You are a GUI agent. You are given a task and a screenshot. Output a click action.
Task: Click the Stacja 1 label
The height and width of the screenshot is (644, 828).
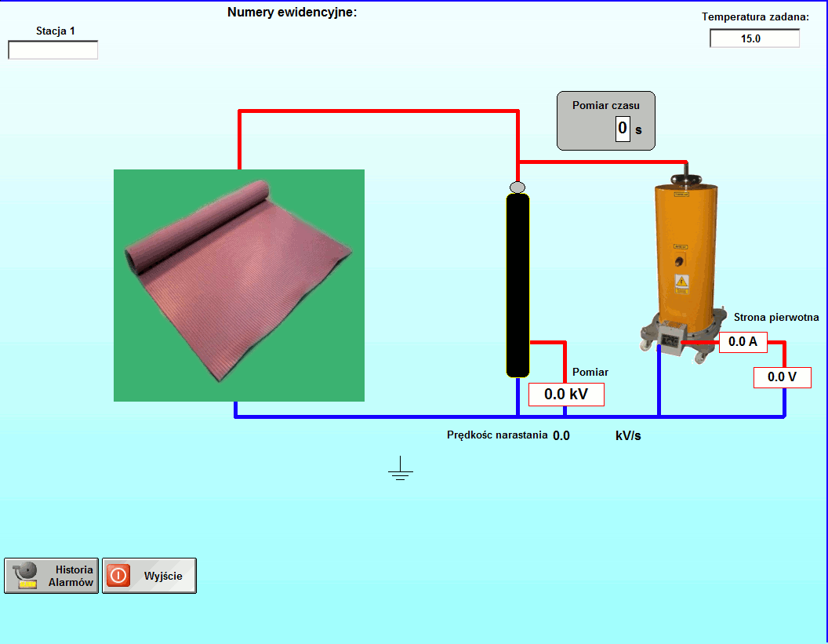click(56, 31)
